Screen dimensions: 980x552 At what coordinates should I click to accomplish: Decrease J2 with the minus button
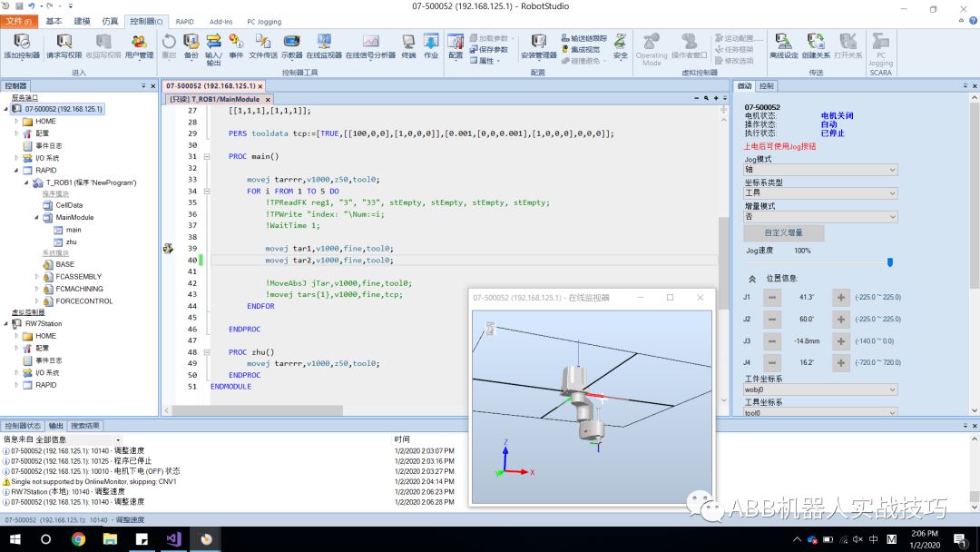tap(772, 320)
